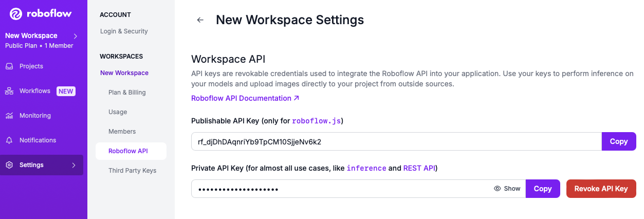Viewport: 644px width, 219px height.
Task: Click Revoke API Key button
Action: click(601, 189)
